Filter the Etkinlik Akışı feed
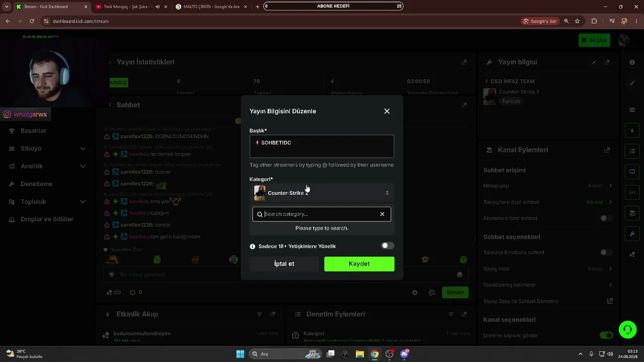This screenshot has height=362, width=644. pyautogui.click(x=260, y=314)
